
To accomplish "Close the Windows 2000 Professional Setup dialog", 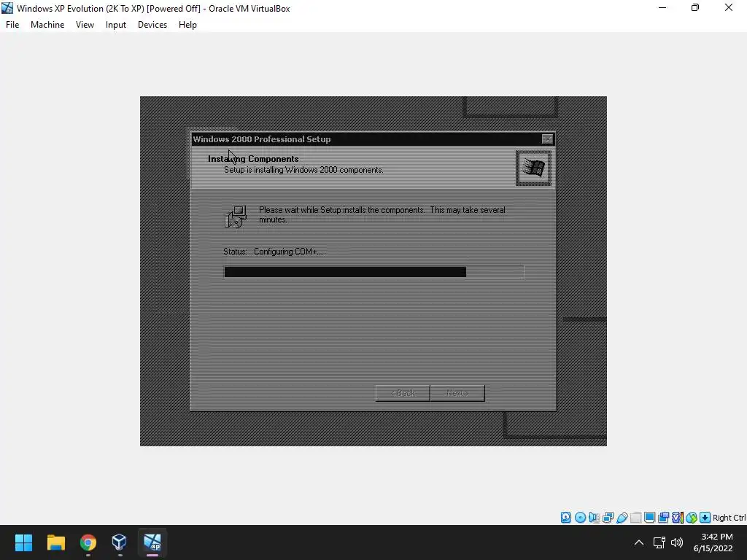I will click(x=547, y=139).
